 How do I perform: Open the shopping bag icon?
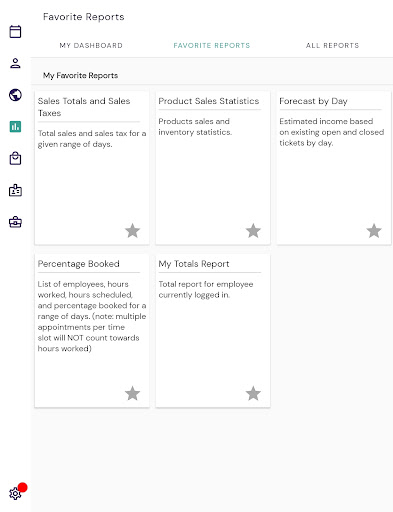(15, 158)
